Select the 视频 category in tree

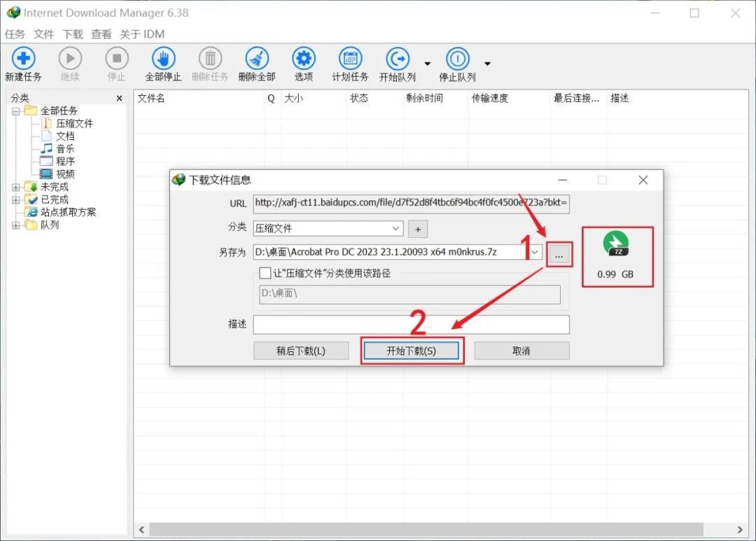pyautogui.click(x=65, y=174)
